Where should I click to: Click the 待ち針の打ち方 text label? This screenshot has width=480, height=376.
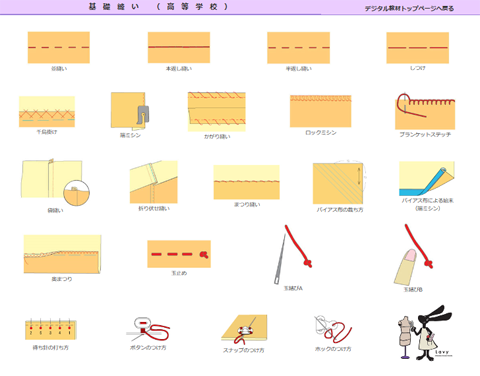(51, 348)
